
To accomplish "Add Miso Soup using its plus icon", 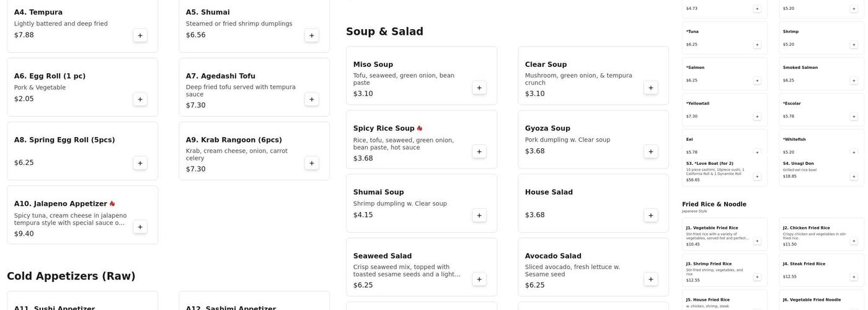I will click(x=479, y=87).
